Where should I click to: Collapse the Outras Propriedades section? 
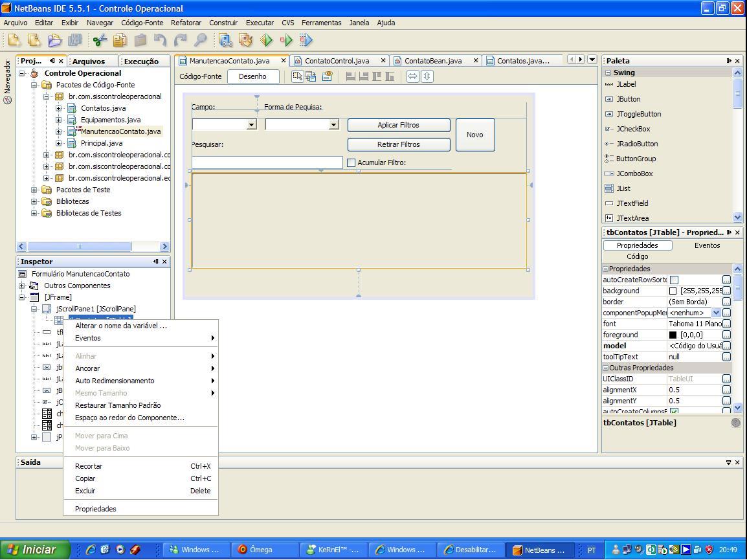[x=605, y=368]
